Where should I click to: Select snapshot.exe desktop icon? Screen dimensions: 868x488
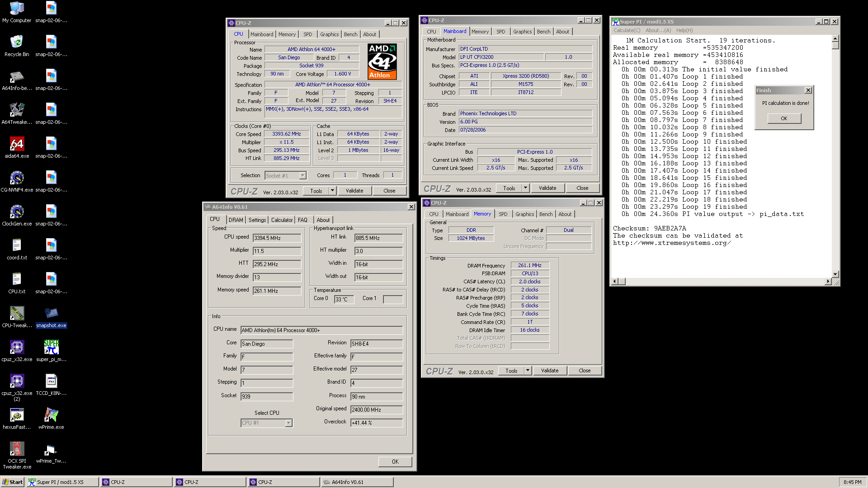click(x=51, y=317)
